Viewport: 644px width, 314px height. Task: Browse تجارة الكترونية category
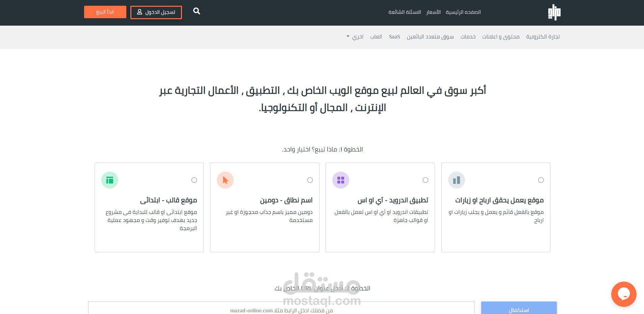(543, 36)
